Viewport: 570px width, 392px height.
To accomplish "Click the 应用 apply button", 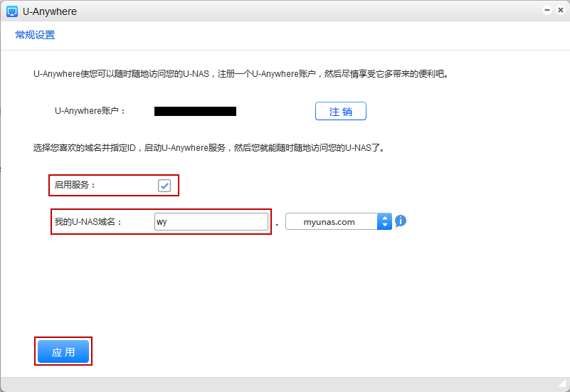I will pyautogui.click(x=63, y=351).
